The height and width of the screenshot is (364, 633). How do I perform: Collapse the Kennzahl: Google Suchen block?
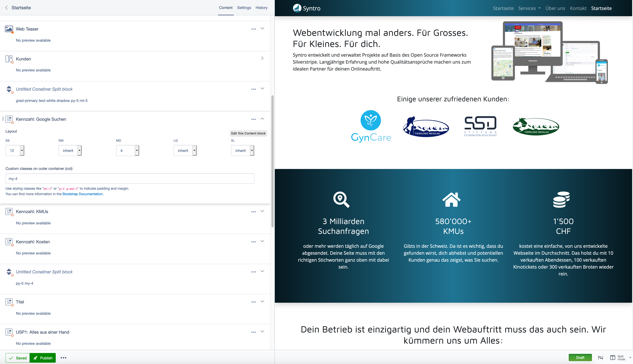click(262, 119)
